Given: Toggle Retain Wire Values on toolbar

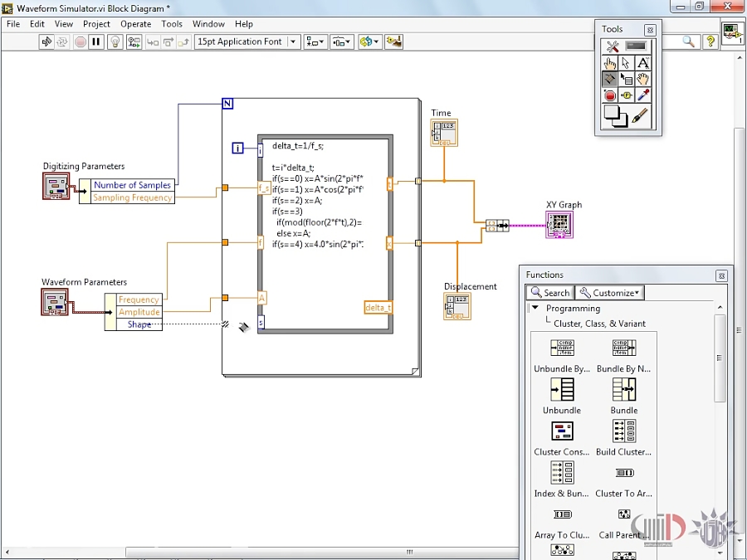Looking at the screenshot, I should point(134,41).
